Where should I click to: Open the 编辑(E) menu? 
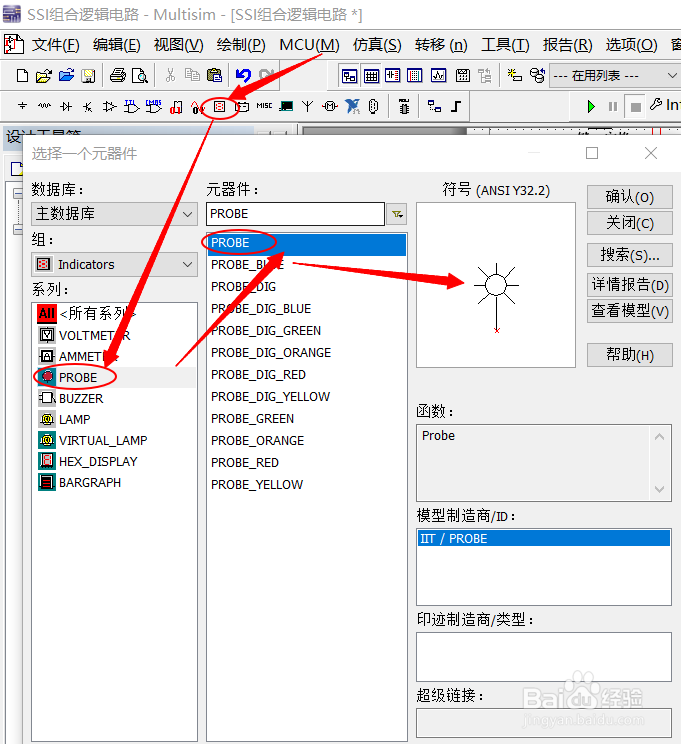[x=117, y=45]
